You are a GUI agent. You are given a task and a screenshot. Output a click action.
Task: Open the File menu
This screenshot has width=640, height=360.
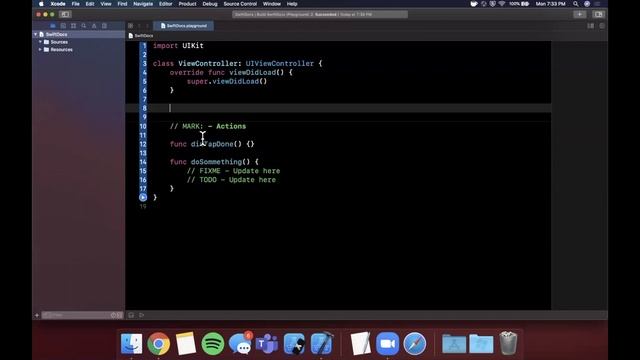pyautogui.click(x=76, y=4)
